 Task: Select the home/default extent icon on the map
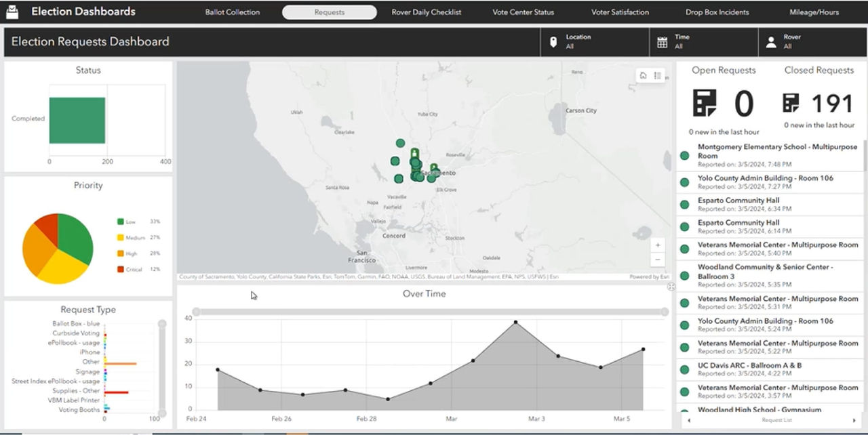[x=643, y=75]
